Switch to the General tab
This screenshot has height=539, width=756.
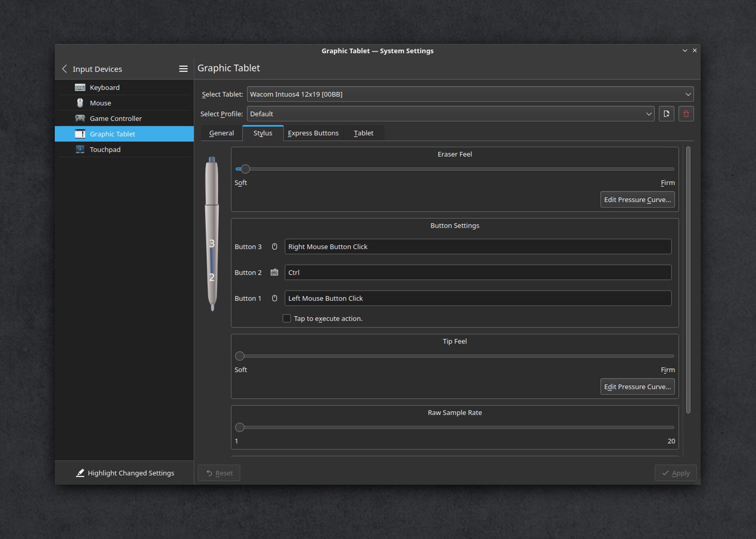pos(221,133)
